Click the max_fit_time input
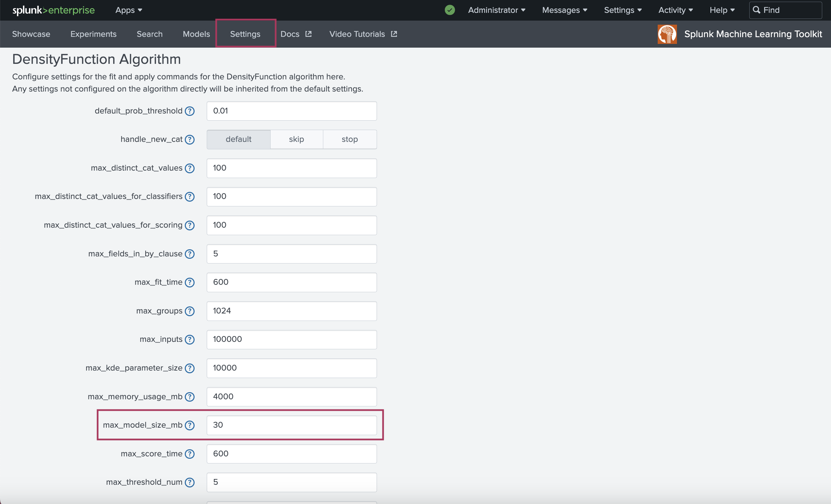Viewport: 831px width, 504px height. pos(292,282)
